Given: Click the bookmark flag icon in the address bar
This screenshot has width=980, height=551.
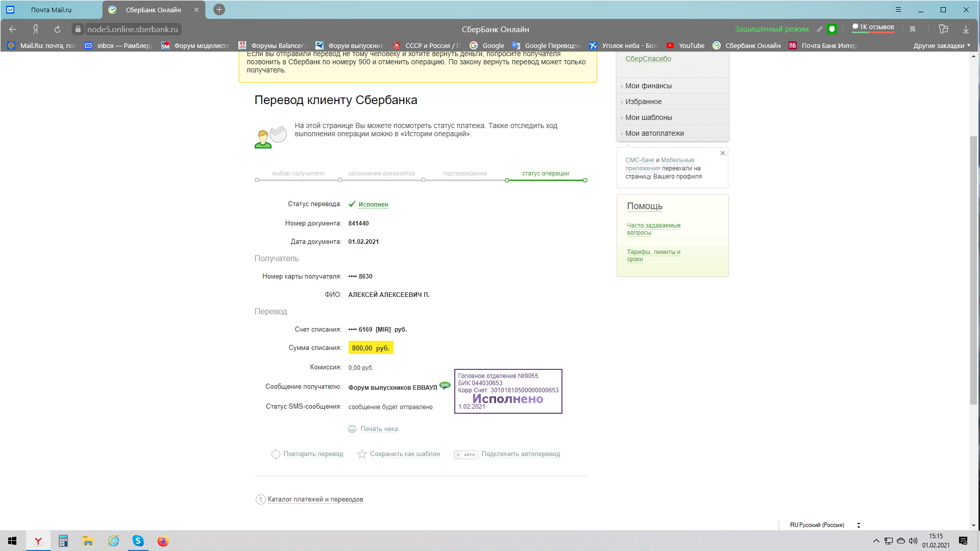Looking at the screenshot, I should pyautogui.click(x=913, y=29).
